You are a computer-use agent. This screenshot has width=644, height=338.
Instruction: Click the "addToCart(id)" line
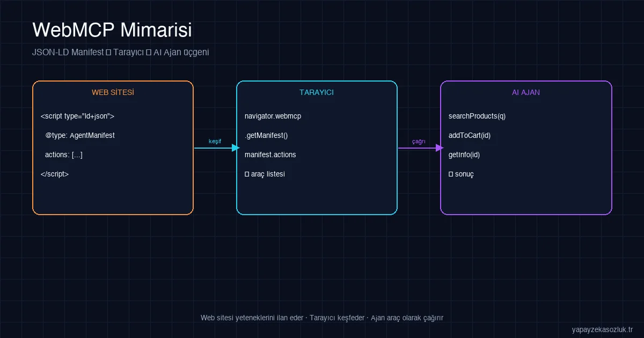470,135
